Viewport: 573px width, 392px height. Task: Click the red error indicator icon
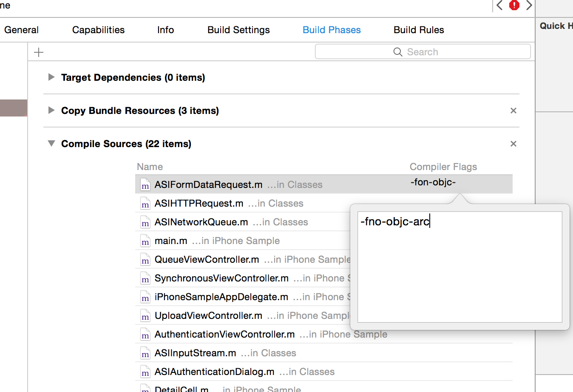[514, 5]
